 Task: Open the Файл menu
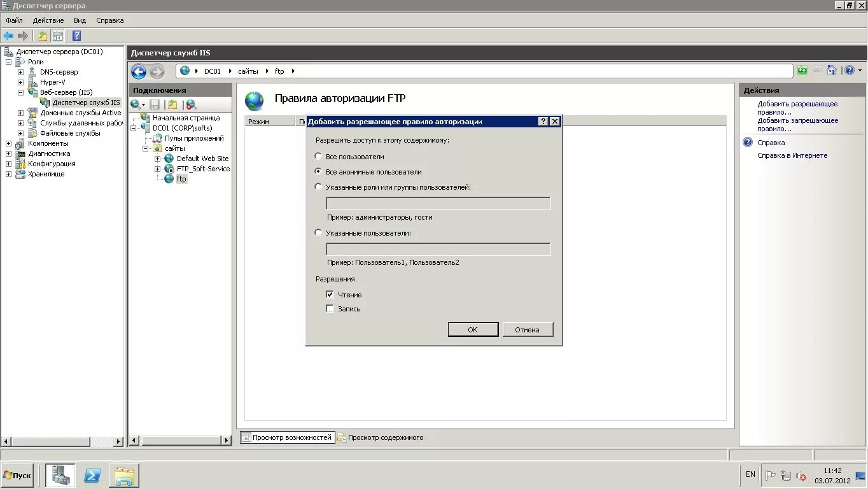click(14, 20)
